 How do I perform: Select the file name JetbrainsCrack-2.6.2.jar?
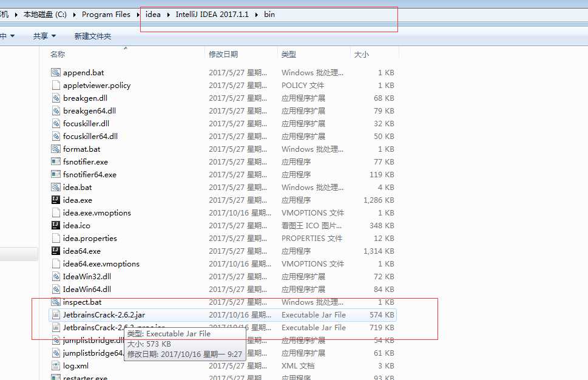(x=104, y=314)
